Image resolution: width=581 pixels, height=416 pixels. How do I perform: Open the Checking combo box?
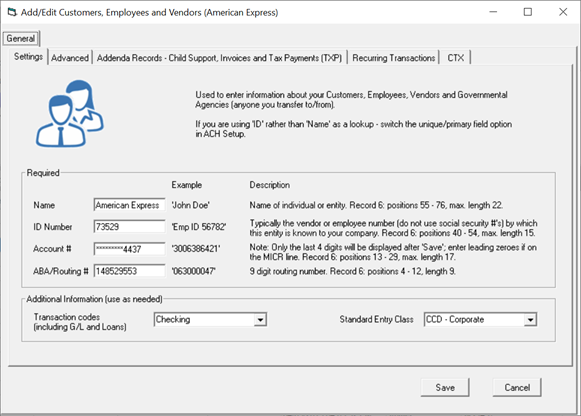(210, 320)
